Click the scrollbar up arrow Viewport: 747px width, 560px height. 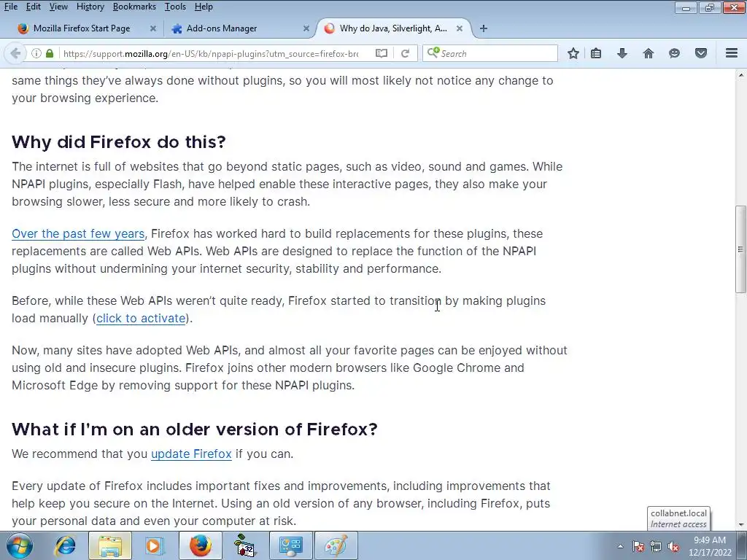coord(740,75)
